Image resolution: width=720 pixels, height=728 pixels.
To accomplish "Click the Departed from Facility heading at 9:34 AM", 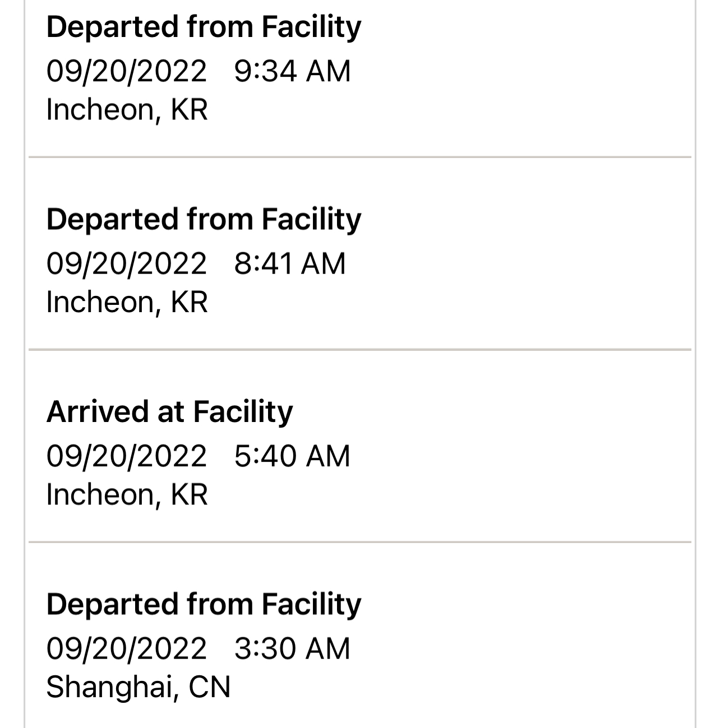I will click(x=204, y=27).
